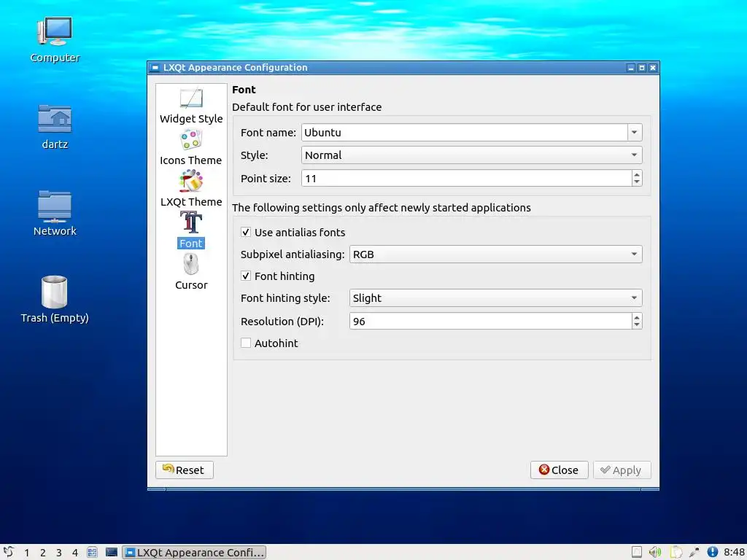
Task: Click the 'Font hinting style:' label
Action: (x=285, y=298)
